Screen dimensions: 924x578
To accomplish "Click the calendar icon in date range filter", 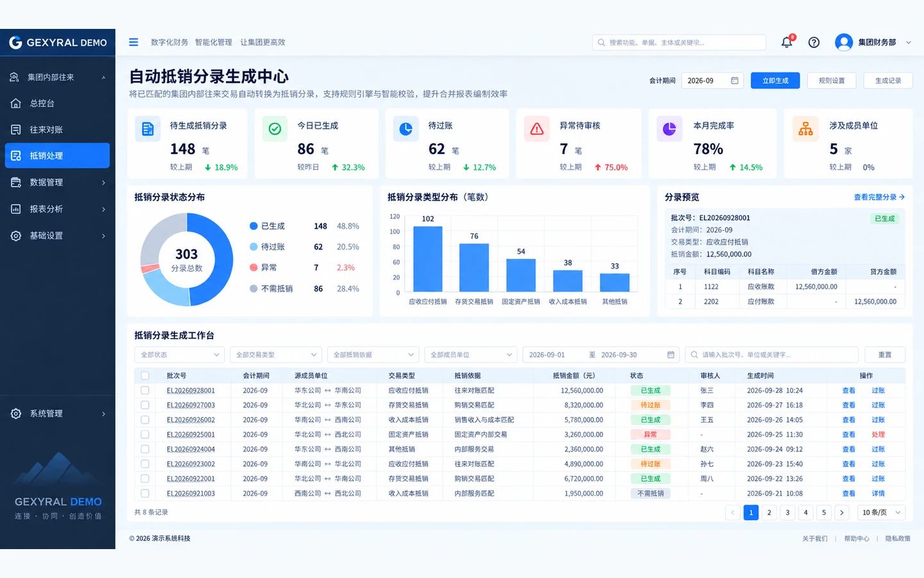I will [671, 355].
